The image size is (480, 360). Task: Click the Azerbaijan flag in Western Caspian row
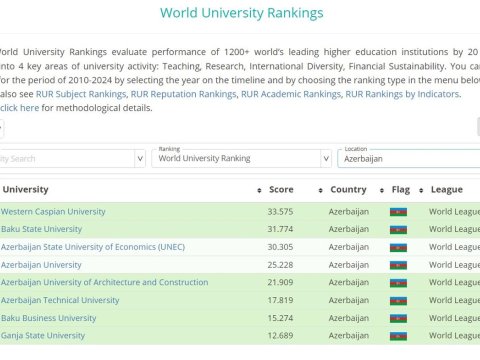tap(398, 212)
